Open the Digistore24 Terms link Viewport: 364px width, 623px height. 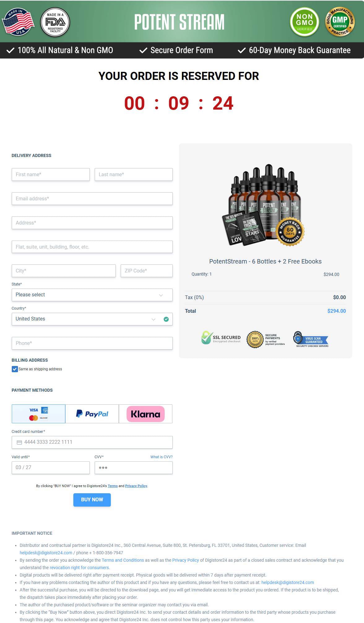coord(113,486)
